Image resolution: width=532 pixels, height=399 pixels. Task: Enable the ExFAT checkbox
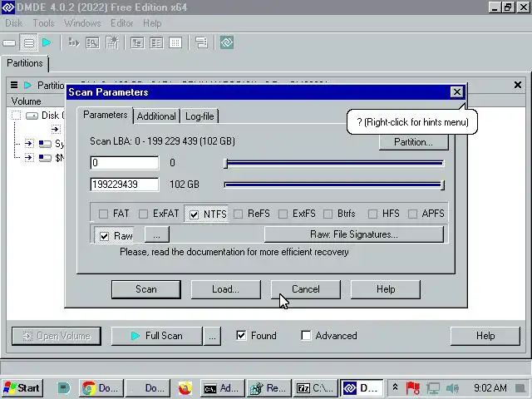pos(143,214)
